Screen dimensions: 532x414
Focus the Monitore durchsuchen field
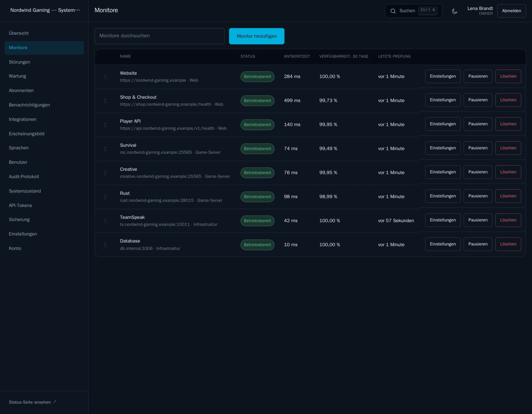point(159,36)
